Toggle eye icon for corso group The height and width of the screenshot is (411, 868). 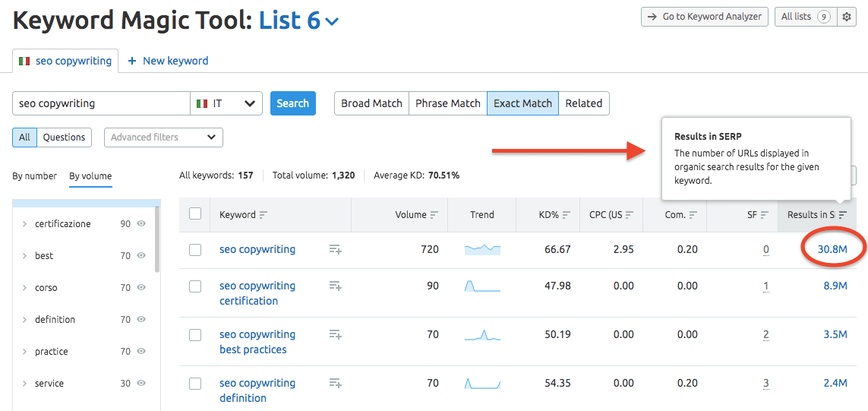141,287
